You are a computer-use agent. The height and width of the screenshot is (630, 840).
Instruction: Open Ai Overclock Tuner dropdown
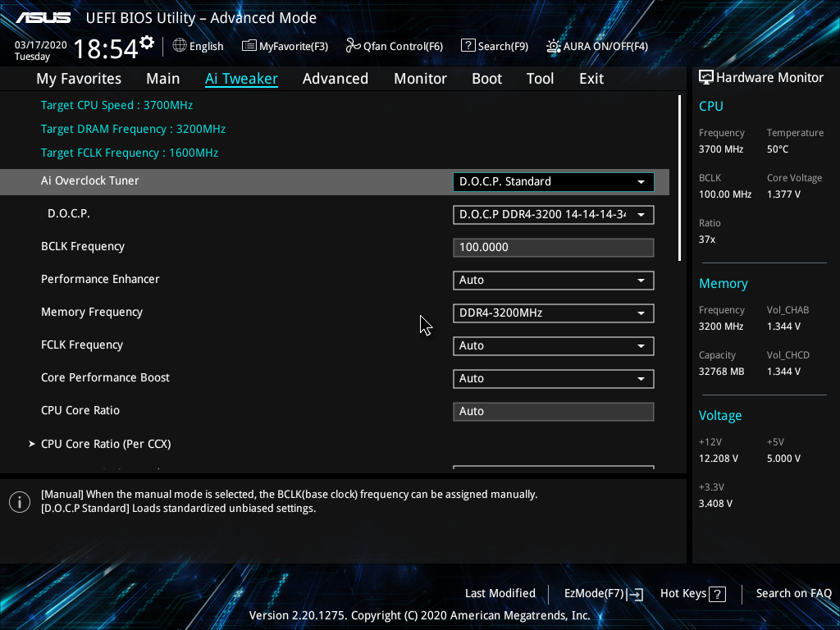(x=554, y=181)
